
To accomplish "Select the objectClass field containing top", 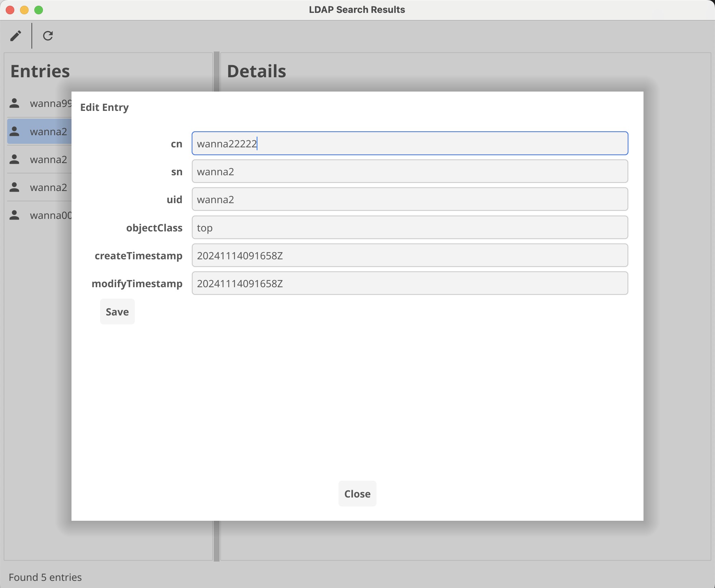I will (410, 227).
